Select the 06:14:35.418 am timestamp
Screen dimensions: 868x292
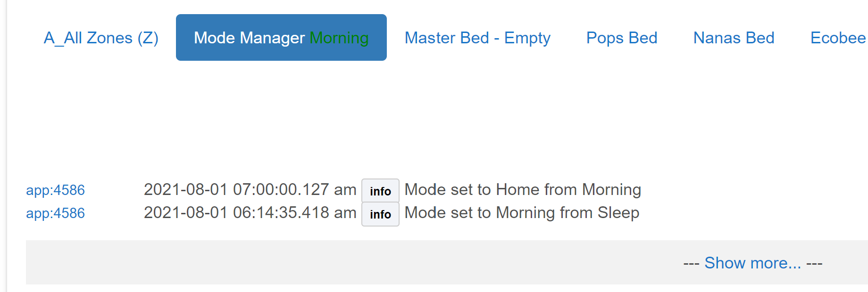pos(295,212)
